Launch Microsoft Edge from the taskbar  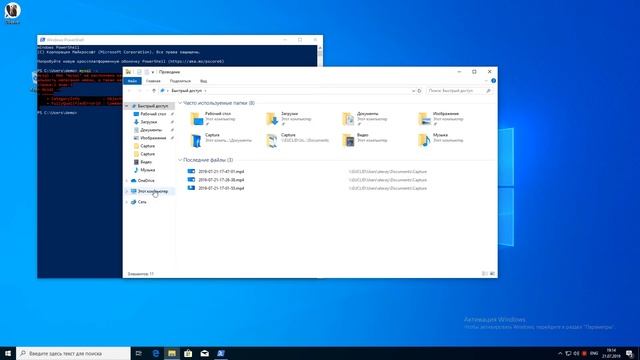(x=156, y=353)
